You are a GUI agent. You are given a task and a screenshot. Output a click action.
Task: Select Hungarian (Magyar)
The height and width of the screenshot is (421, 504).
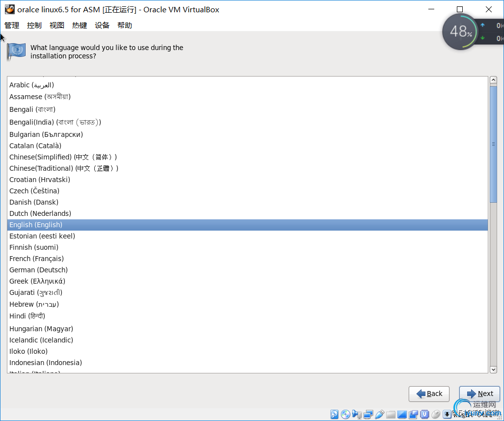click(248, 329)
